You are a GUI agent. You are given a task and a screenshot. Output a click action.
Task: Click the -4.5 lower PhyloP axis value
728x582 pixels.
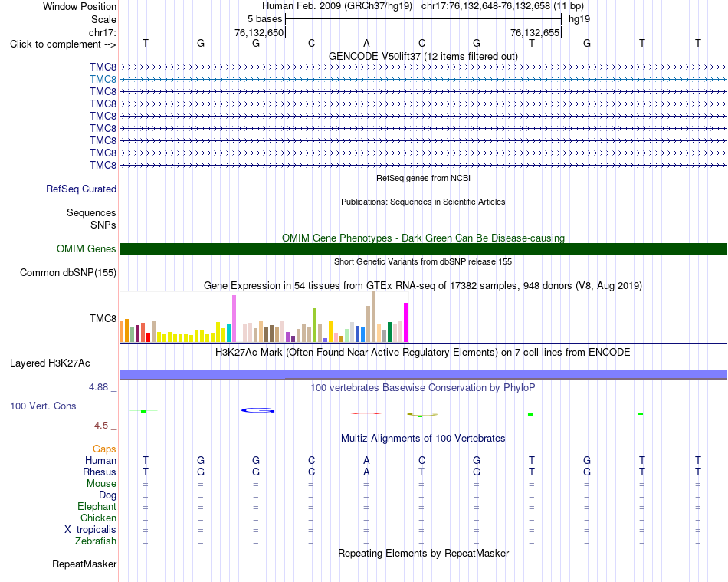[100, 426]
